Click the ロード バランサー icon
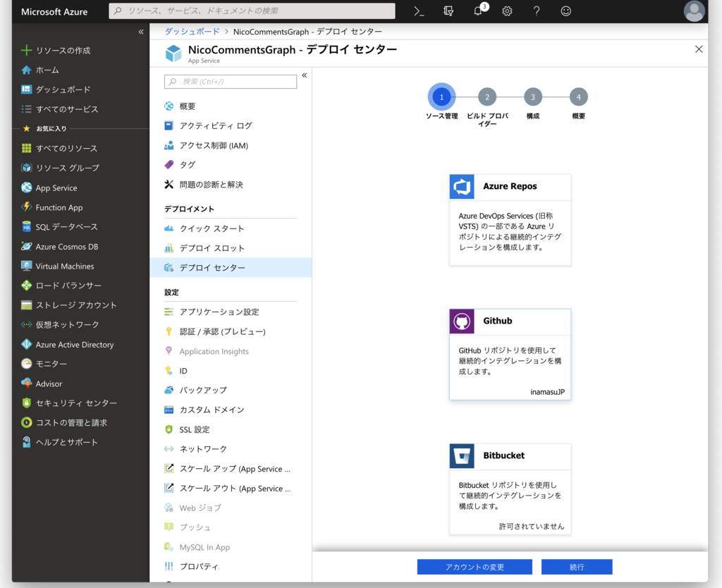The width and height of the screenshot is (722, 588). (x=27, y=286)
